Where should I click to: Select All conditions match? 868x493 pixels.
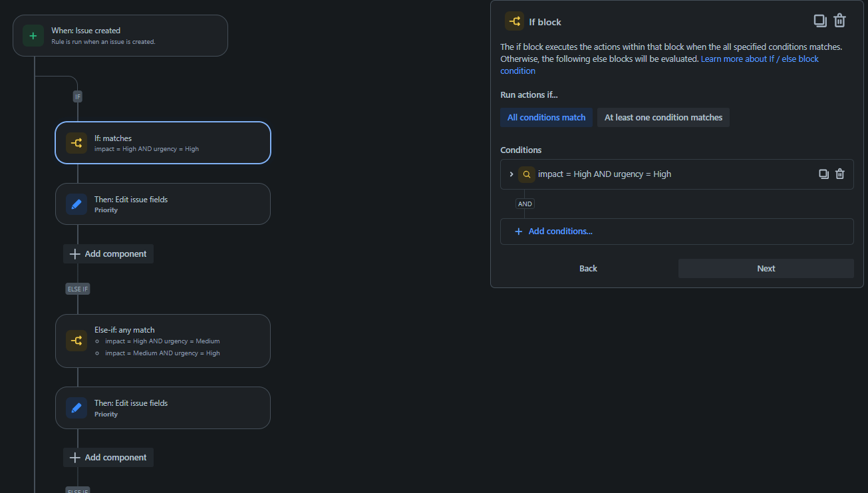[x=546, y=117]
